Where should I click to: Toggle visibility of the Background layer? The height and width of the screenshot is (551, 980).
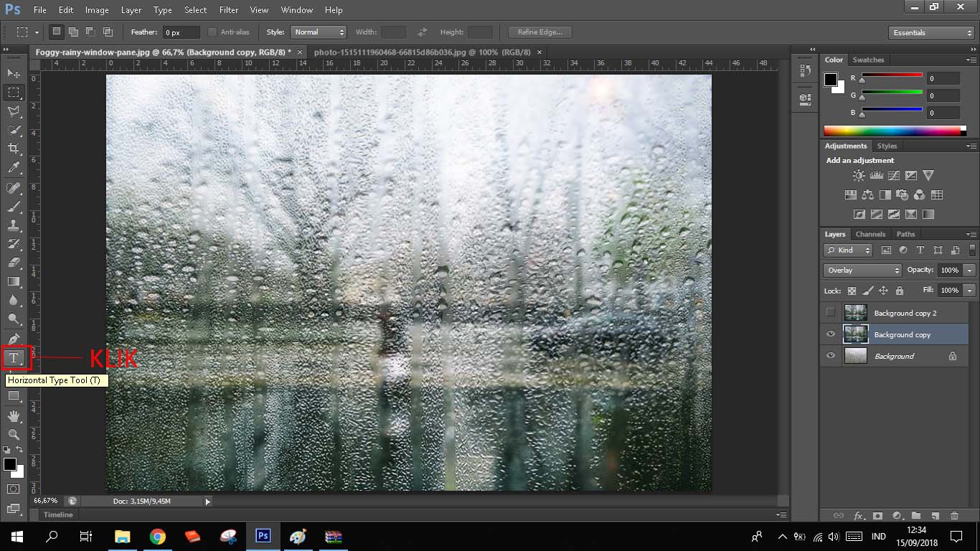(831, 356)
